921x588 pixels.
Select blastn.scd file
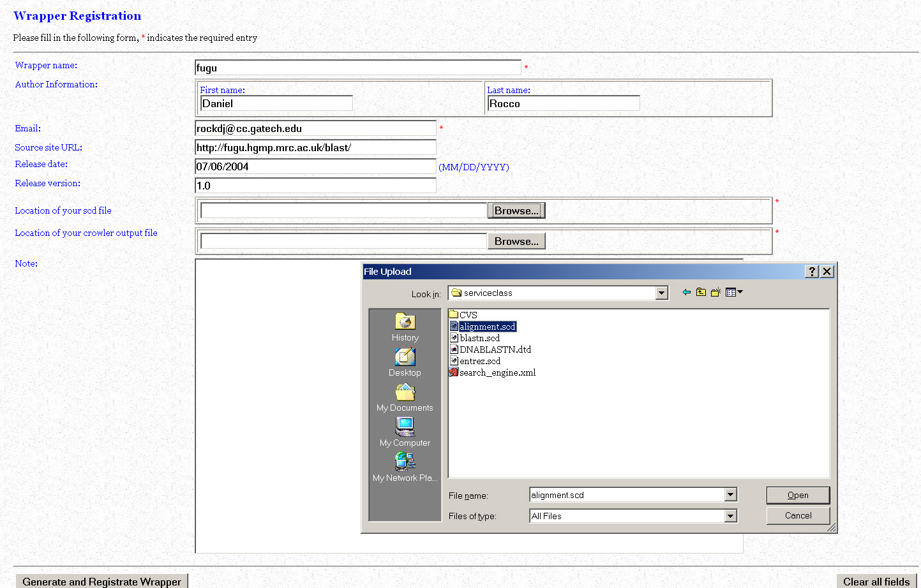(x=479, y=338)
